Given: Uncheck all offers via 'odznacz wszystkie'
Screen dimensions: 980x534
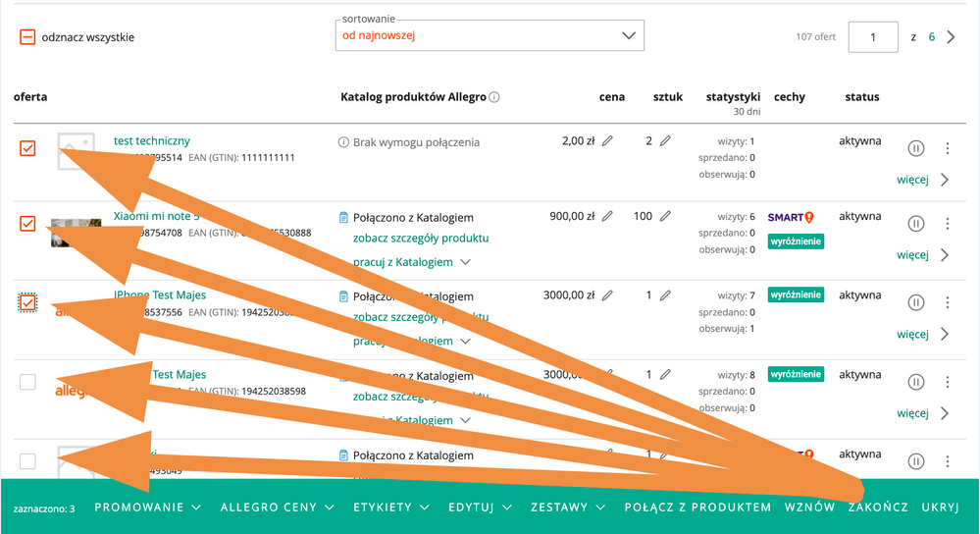Looking at the screenshot, I should click(x=27, y=37).
